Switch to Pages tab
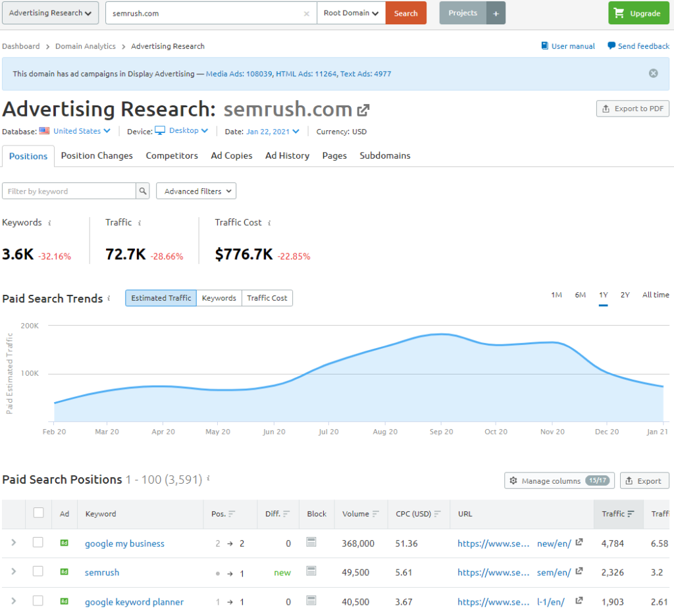 click(x=334, y=155)
